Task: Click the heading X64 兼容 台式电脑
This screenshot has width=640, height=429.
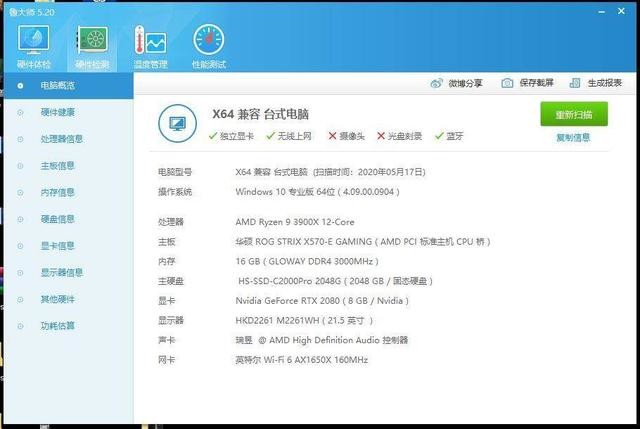Action: (260, 114)
